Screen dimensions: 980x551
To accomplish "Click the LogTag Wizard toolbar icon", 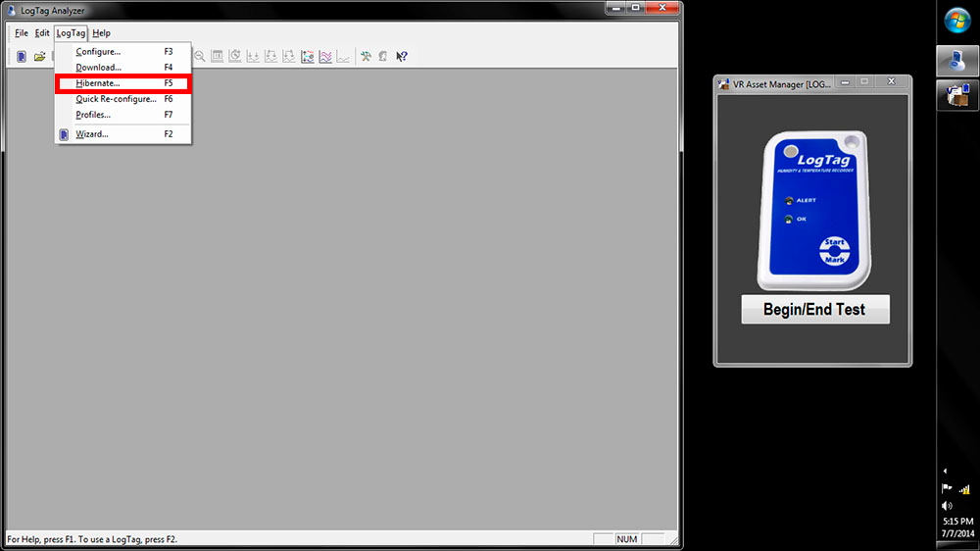I will pos(22,57).
